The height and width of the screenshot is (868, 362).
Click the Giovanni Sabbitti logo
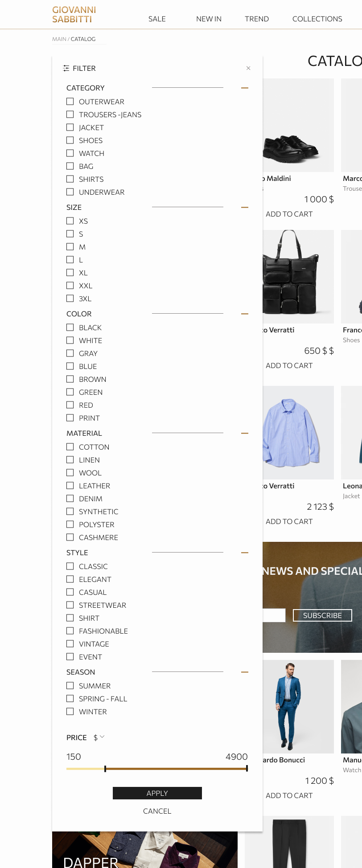[74, 15]
